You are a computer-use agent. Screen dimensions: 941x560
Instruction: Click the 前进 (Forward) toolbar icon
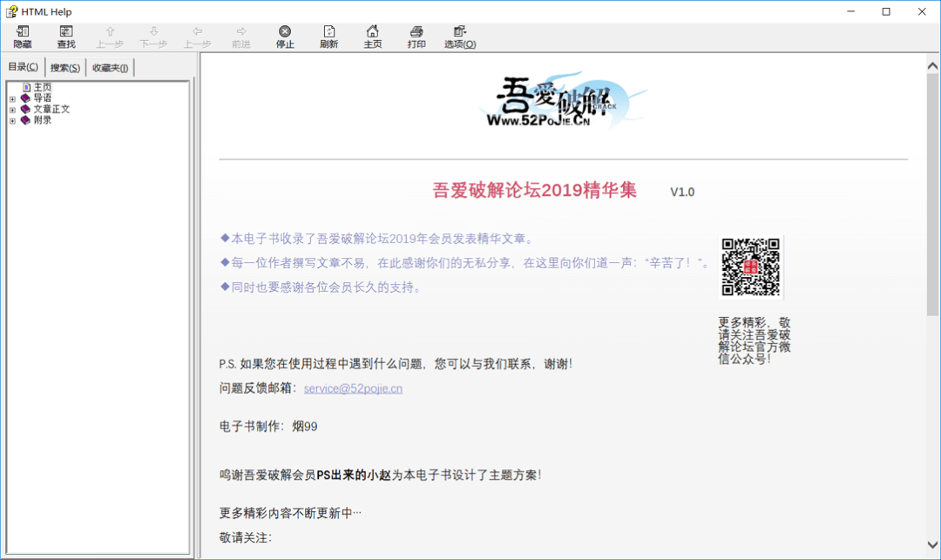click(240, 35)
